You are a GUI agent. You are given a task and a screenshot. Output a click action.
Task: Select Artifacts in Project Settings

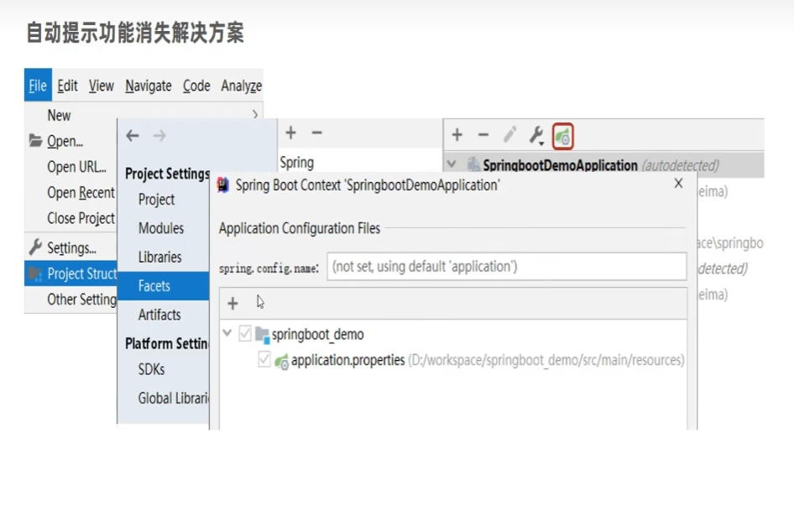point(159,315)
